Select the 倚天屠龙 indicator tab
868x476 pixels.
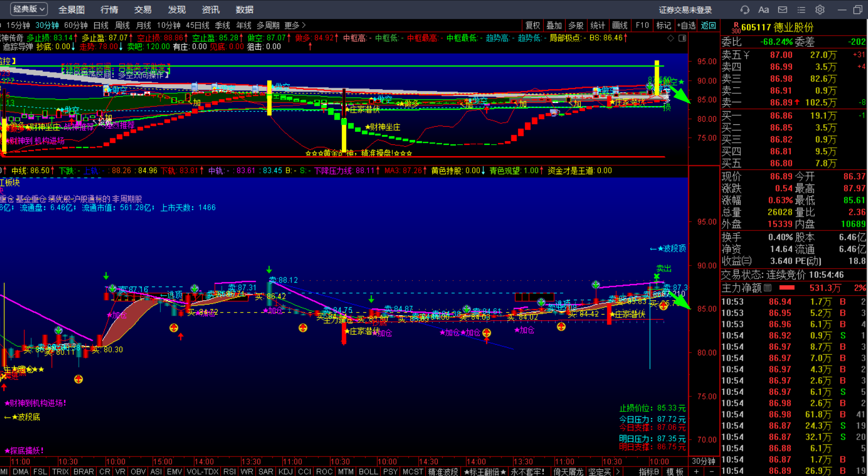coord(568,471)
